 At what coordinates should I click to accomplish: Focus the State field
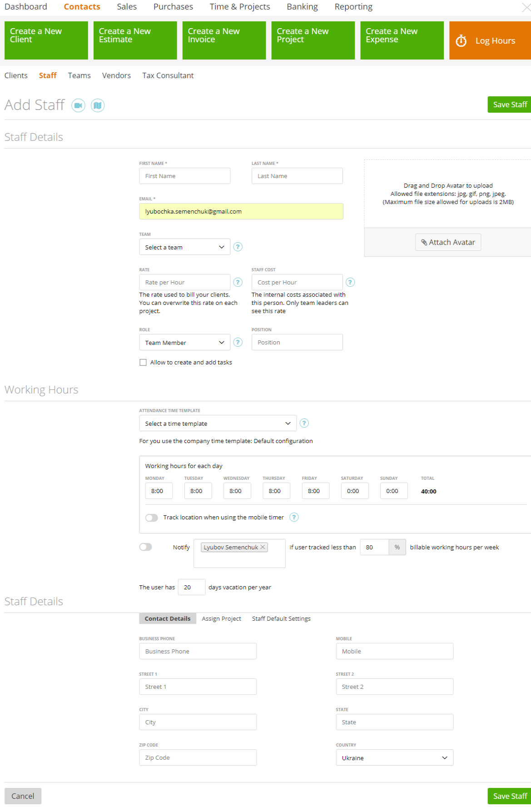click(395, 722)
